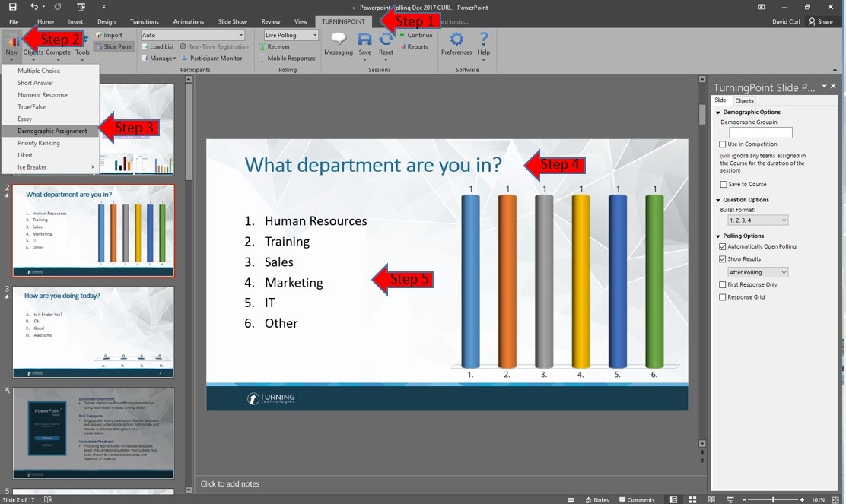This screenshot has height=504, width=846.
Task: Open the File menu
Action: tap(14, 21)
